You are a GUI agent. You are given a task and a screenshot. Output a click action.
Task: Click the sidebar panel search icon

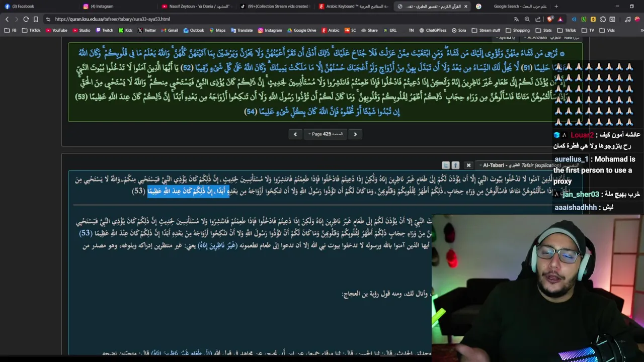pos(612,19)
